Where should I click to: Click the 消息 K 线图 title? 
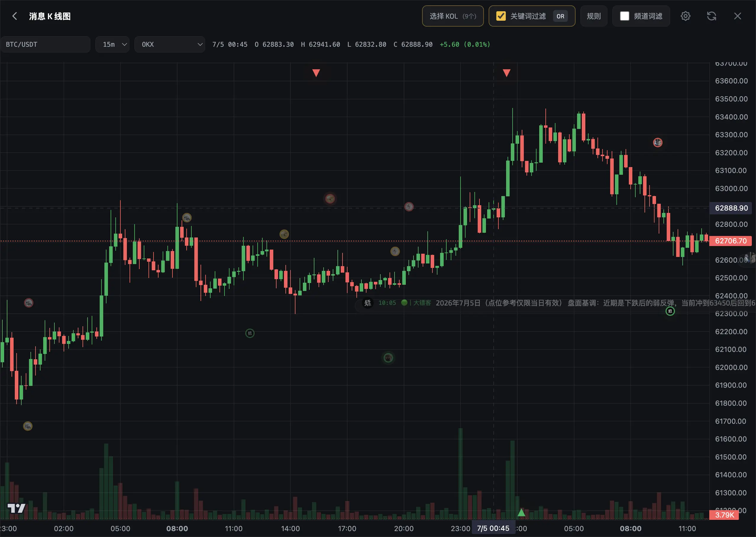50,16
